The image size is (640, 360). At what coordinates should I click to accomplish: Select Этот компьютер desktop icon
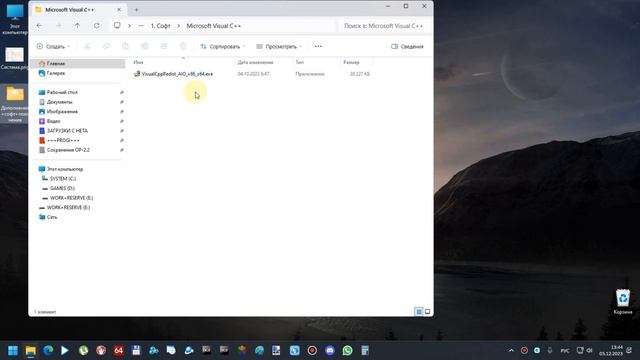tap(15, 20)
